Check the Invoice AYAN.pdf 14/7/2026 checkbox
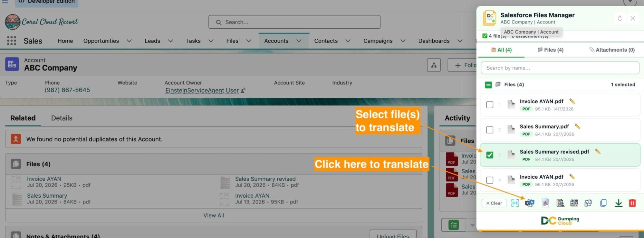The width and height of the screenshot is (644, 238). [x=490, y=104]
